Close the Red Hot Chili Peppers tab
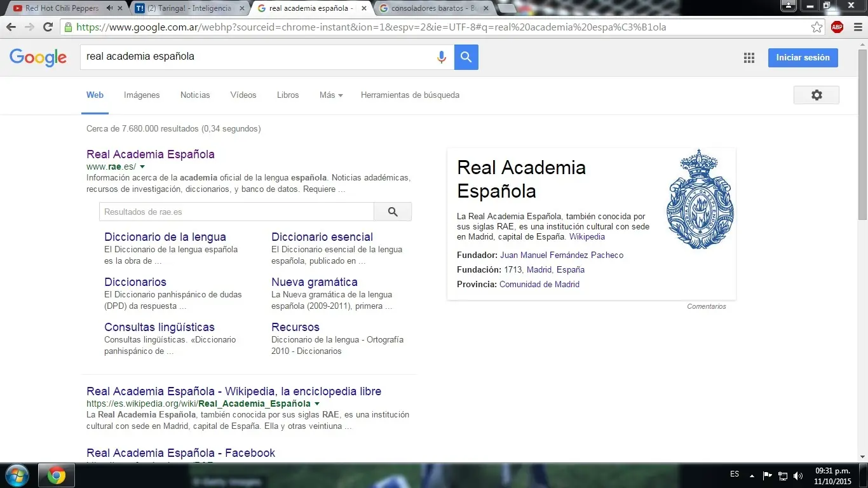This screenshot has width=868, height=488. 119,8
